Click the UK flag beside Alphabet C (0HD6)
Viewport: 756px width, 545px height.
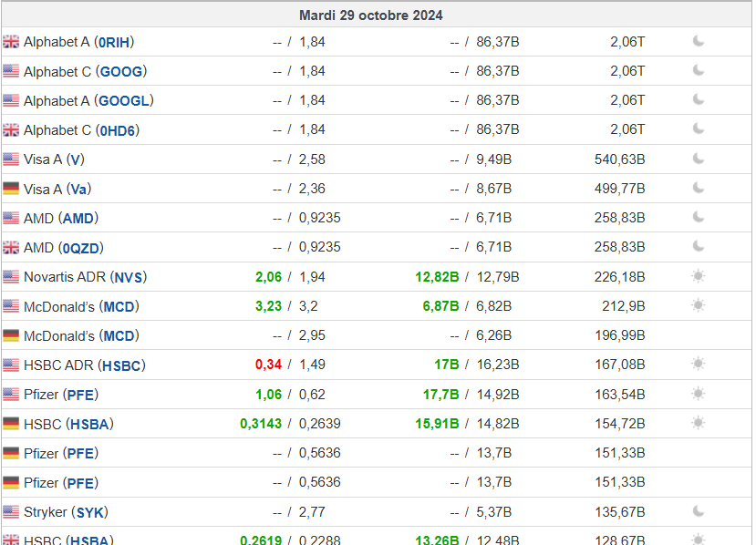[11, 130]
